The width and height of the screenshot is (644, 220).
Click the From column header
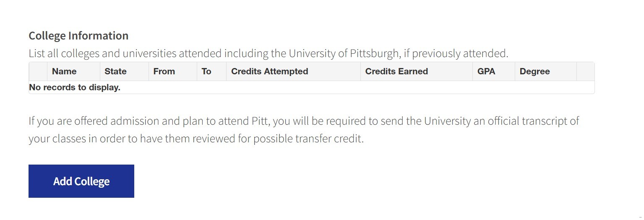pos(164,71)
